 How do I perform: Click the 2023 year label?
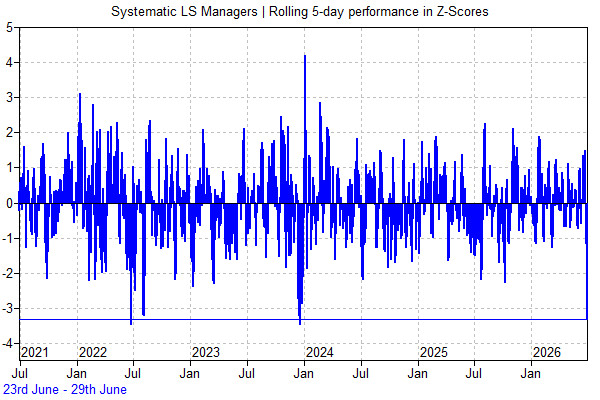pos(206,352)
